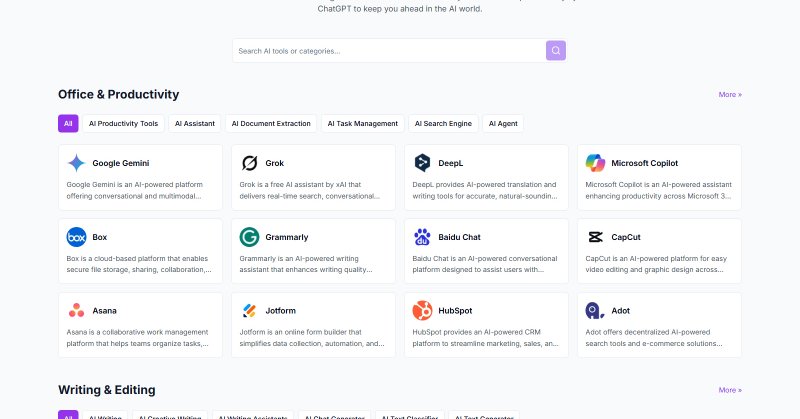This screenshot has height=419, width=800.
Task: Click the Adot logo icon
Action: 595,310
